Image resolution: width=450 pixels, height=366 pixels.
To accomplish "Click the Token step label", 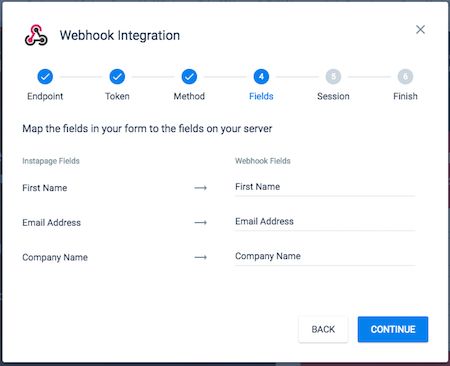I will pyautogui.click(x=117, y=96).
